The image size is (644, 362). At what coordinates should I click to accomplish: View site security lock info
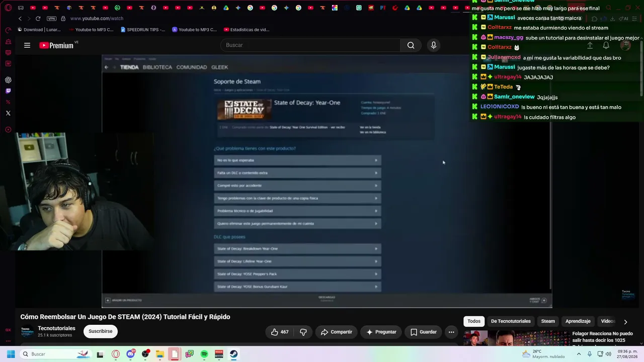pos(63,19)
